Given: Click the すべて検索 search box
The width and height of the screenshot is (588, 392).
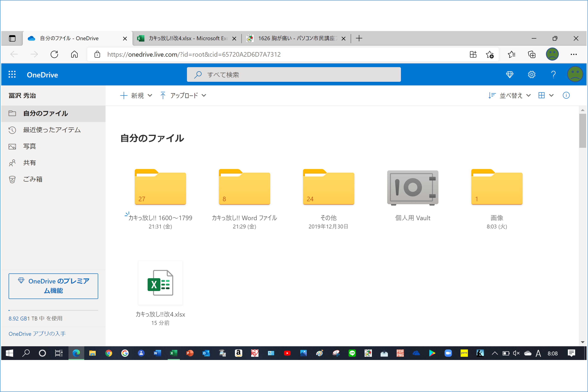Looking at the screenshot, I should [x=294, y=75].
